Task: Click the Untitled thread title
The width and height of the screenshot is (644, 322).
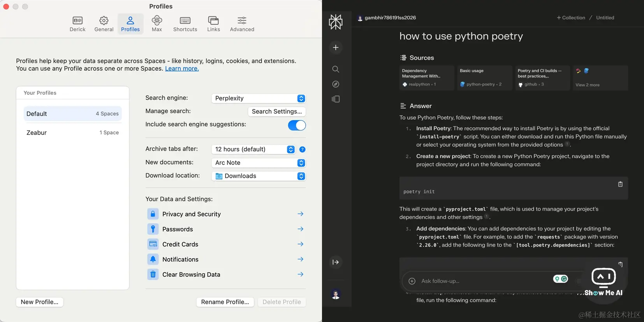Action: (605, 18)
